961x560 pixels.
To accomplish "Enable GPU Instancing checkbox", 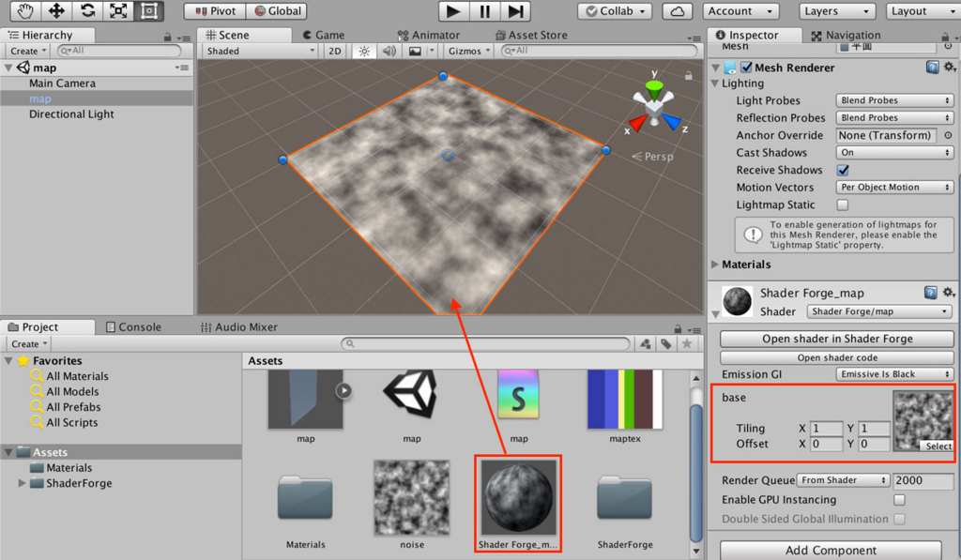I will 899,500.
